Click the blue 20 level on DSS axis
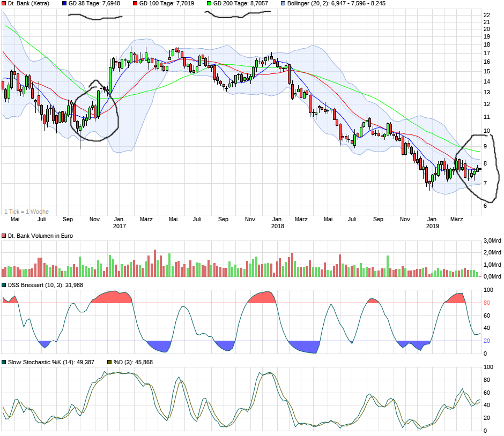 click(x=487, y=341)
